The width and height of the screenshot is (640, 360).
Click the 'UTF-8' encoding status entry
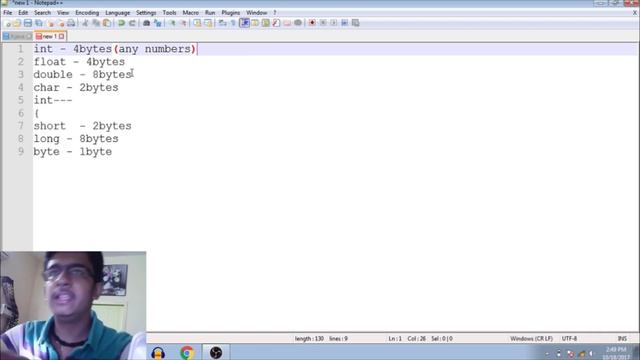click(569, 338)
